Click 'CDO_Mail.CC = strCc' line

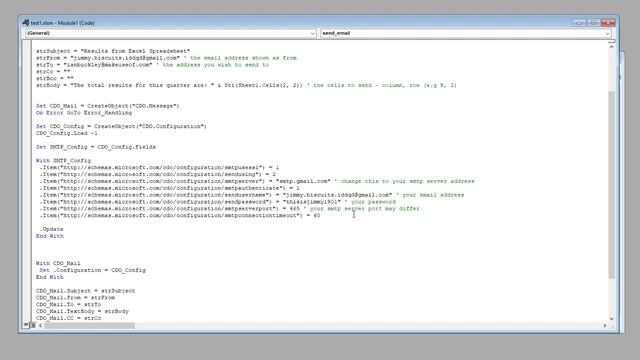pyautogui.click(x=69, y=318)
